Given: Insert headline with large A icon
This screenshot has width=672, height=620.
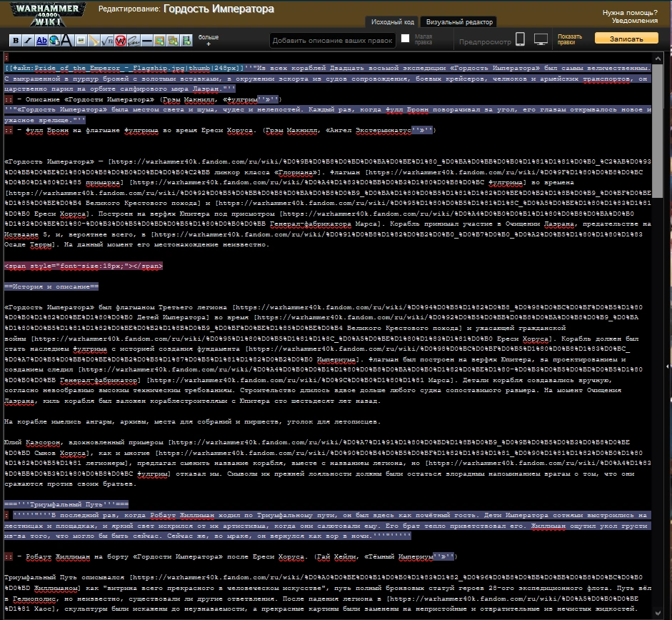Looking at the screenshot, I should click(x=67, y=40).
